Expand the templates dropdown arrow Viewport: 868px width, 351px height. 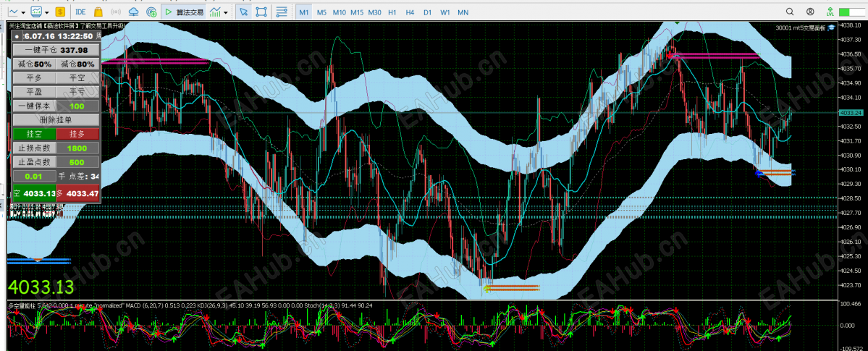click(x=48, y=12)
